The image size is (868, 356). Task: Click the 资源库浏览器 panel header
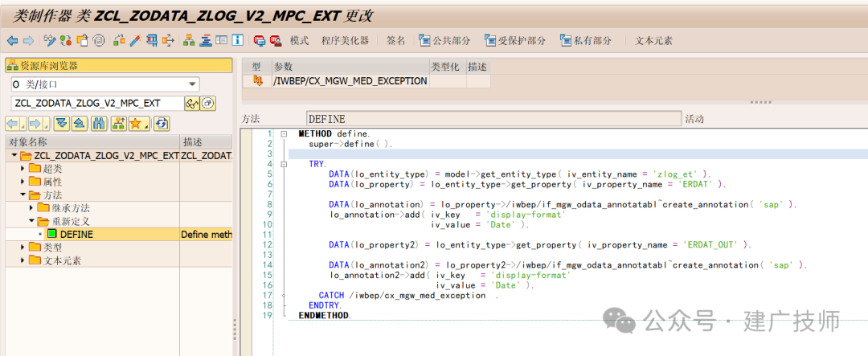[x=118, y=65]
